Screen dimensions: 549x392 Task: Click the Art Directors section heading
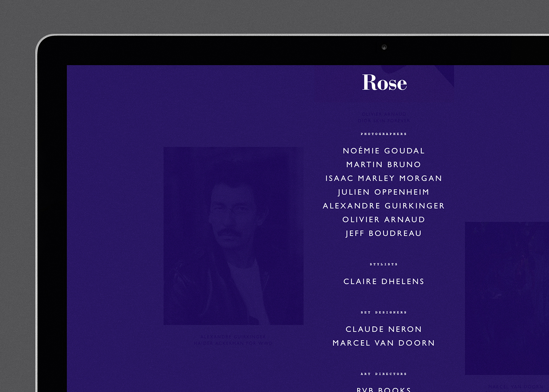tap(384, 374)
